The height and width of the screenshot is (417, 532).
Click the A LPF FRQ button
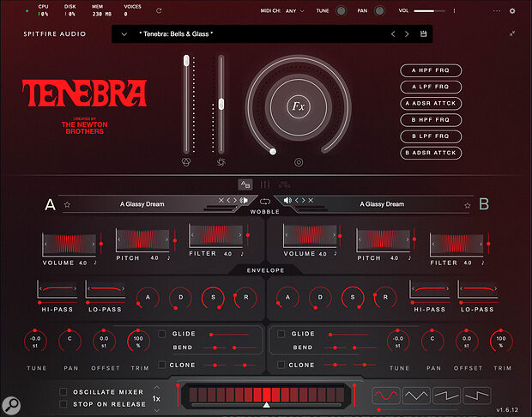[x=431, y=87]
